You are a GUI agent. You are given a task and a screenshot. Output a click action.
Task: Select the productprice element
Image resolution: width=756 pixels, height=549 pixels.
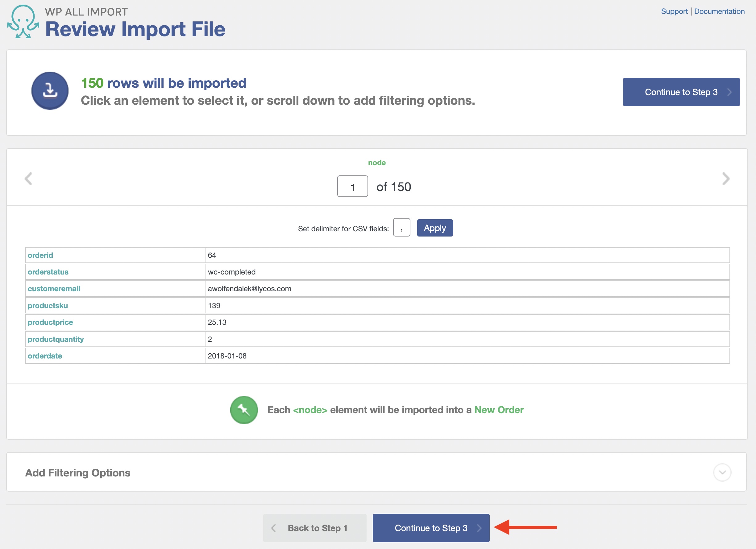[50, 322]
